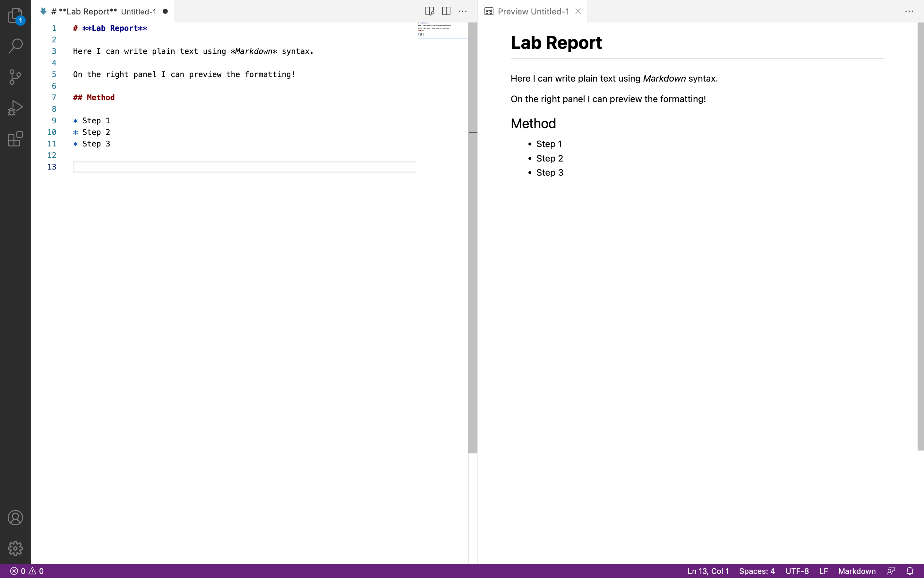
Task: Select the Preview Untitled-1 tab
Action: tap(533, 12)
